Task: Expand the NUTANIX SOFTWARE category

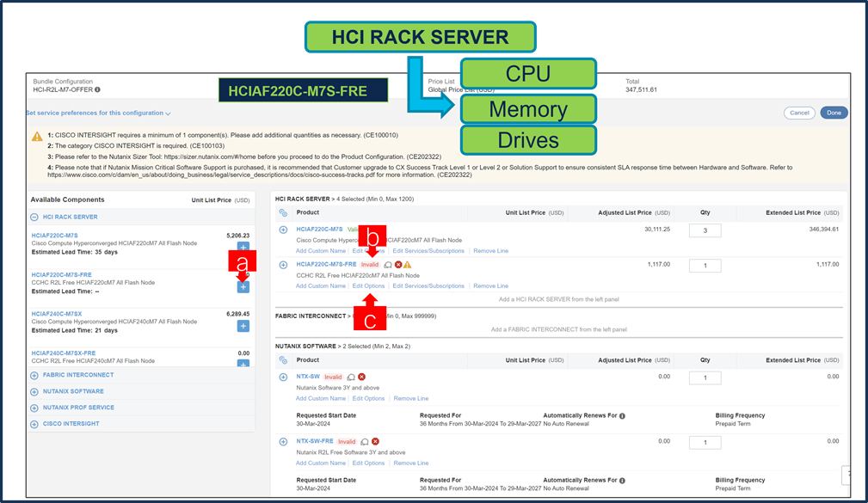Action: click(x=34, y=392)
